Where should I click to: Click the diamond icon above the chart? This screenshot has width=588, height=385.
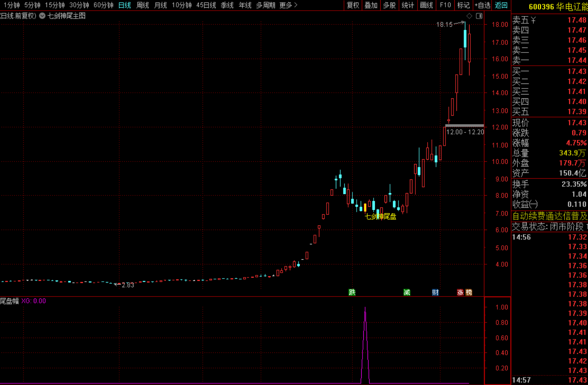click(469, 16)
